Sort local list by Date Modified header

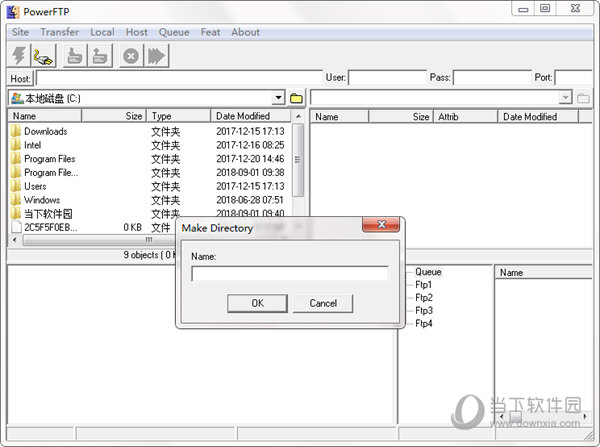point(251,116)
